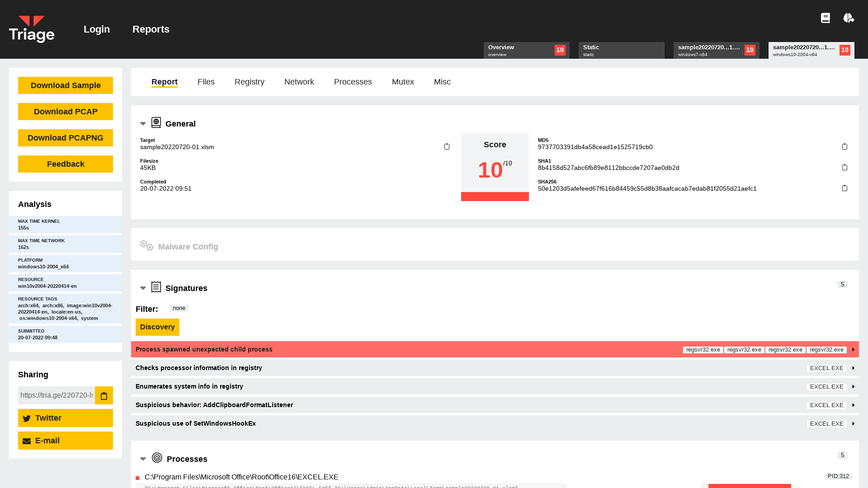The width and height of the screenshot is (868, 488).
Task: Expand the 'Process spawned unexpected child process' signature
Action: (853, 349)
